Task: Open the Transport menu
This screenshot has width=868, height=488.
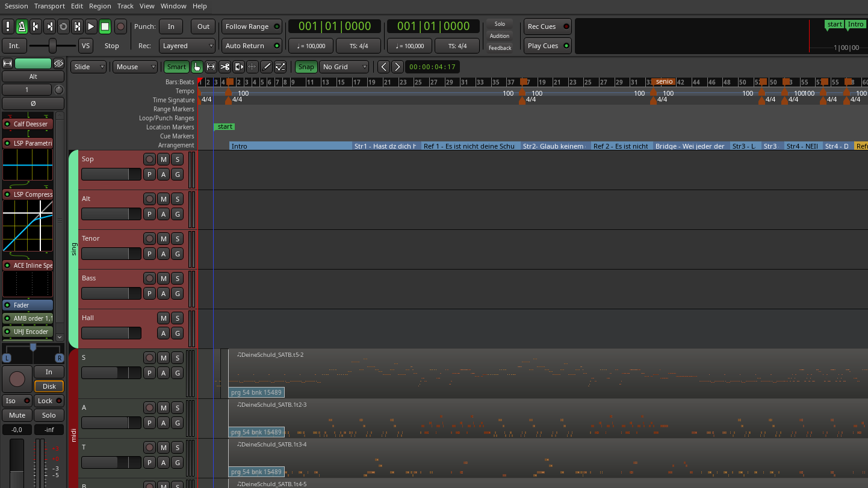Action: [x=49, y=6]
